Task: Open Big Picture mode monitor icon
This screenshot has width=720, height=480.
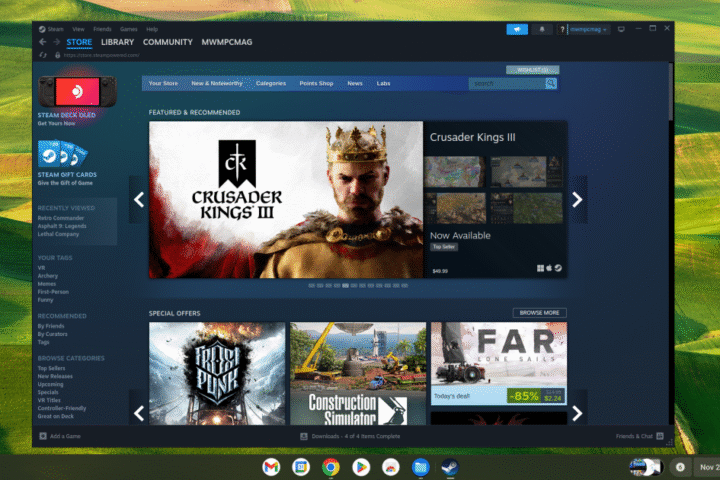Action: [x=621, y=29]
